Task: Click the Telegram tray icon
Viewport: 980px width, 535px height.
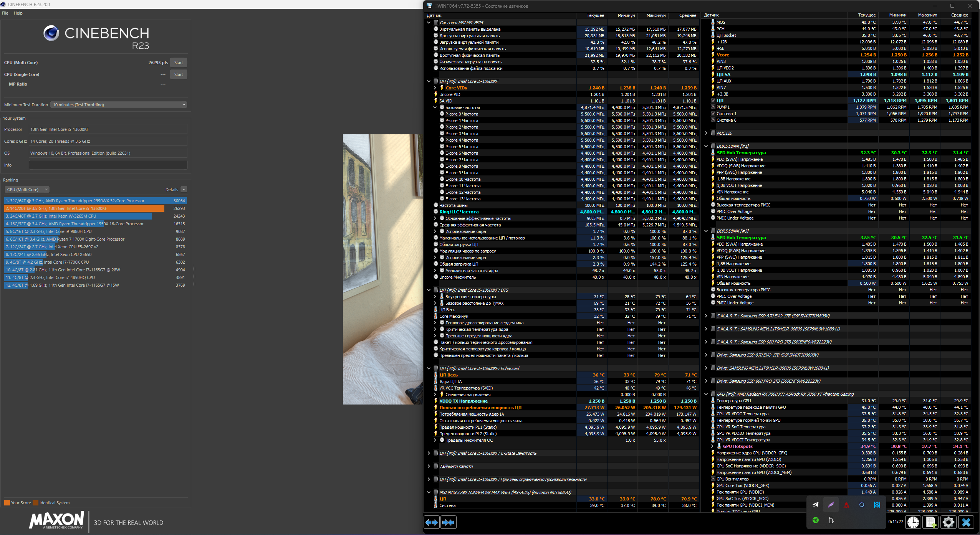Action: tap(816, 505)
